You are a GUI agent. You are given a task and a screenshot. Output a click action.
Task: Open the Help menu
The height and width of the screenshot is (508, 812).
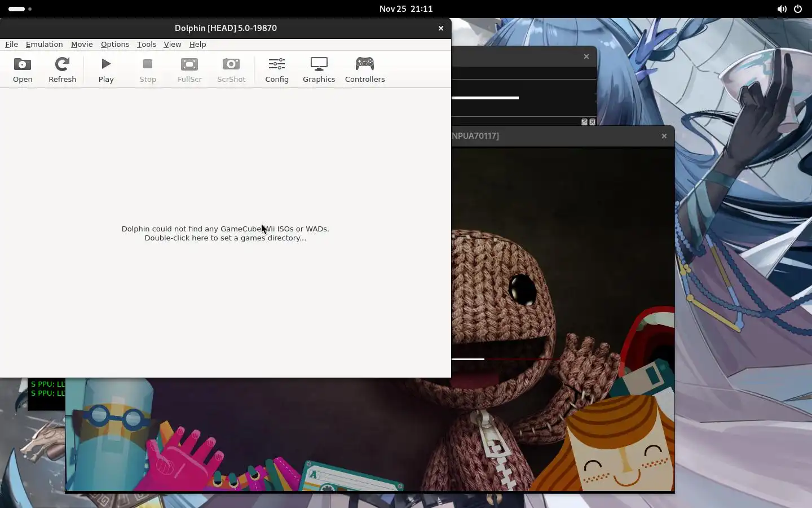click(x=197, y=44)
